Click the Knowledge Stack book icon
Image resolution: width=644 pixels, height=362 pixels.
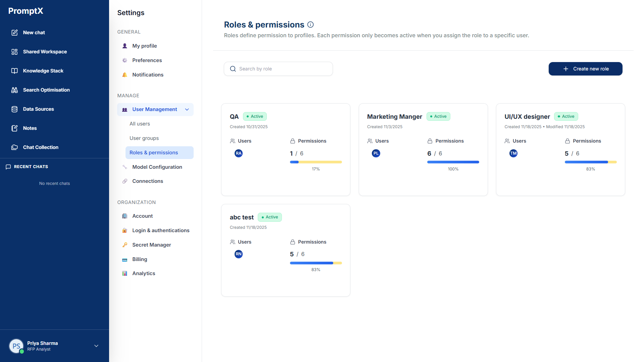click(14, 71)
